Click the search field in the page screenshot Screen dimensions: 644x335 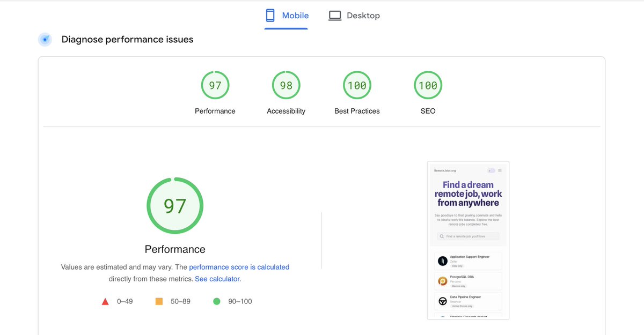(x=468, y=236)
